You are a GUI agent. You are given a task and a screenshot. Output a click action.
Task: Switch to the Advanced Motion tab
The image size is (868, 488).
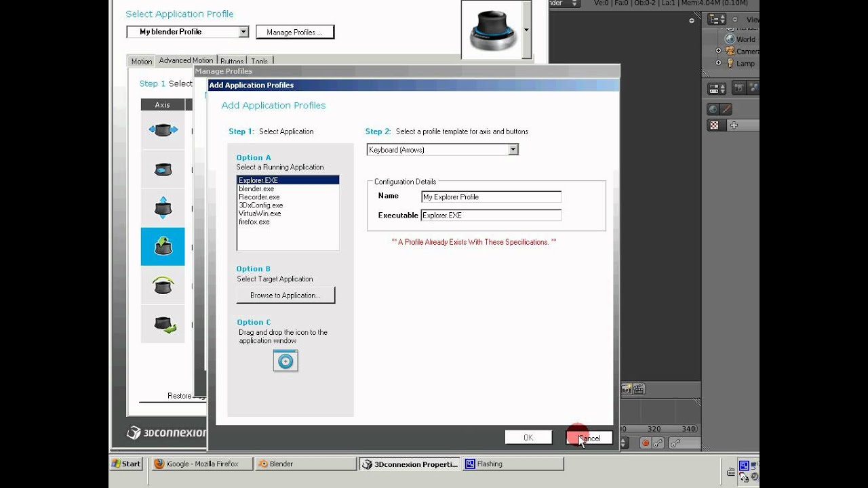pos(186,60)
